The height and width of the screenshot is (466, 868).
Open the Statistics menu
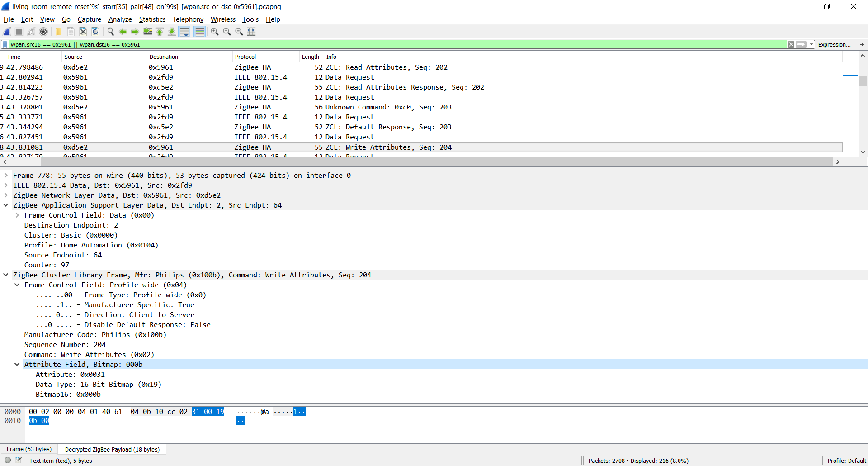pos(152,19)
